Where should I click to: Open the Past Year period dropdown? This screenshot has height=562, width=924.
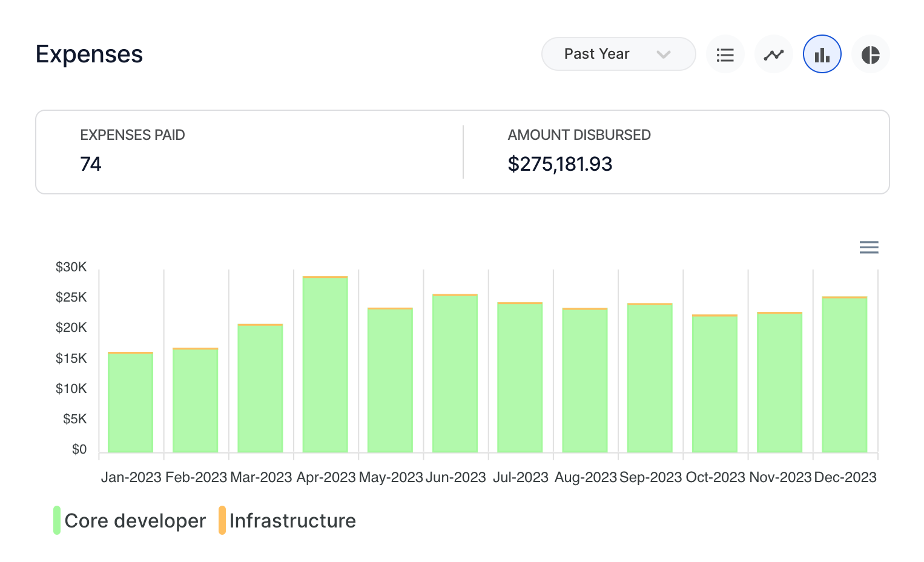click(x=618, y=54)
